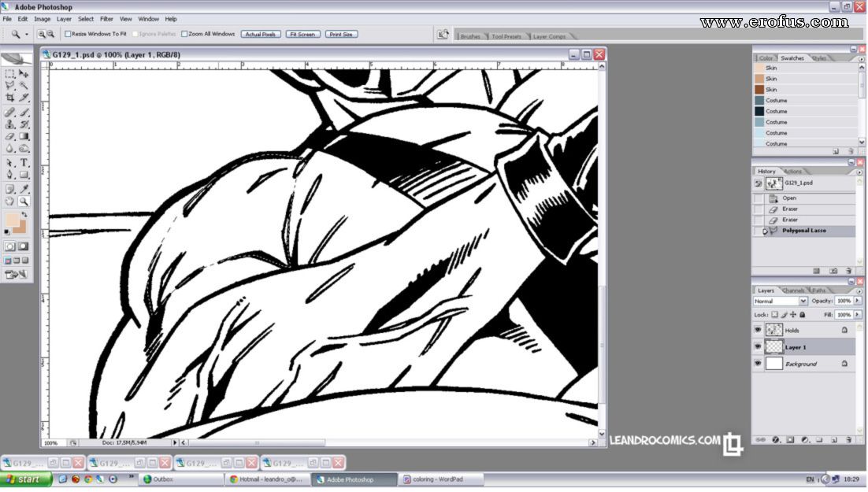Click the zoom-in magnifier in options bar
Image resolution: width=868 pixels, height=492 pixels.
click(x=41, y=35)
